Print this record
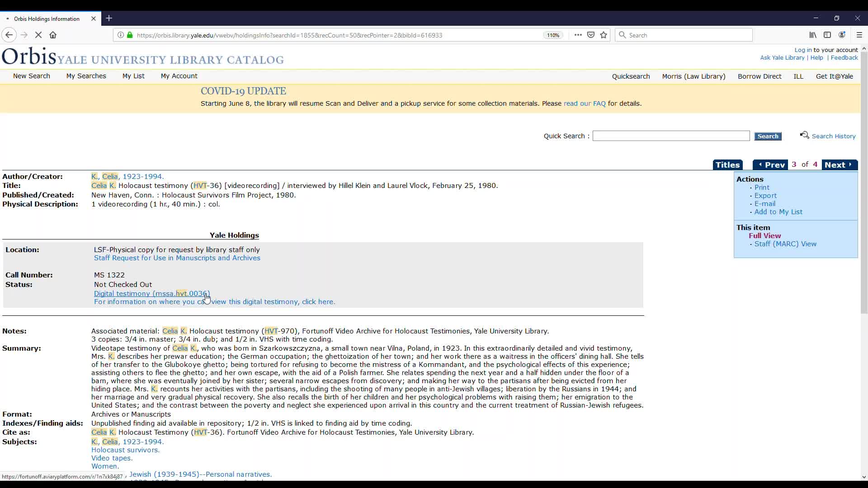This screenshot has width=868, height=488. tap(762, 188)
